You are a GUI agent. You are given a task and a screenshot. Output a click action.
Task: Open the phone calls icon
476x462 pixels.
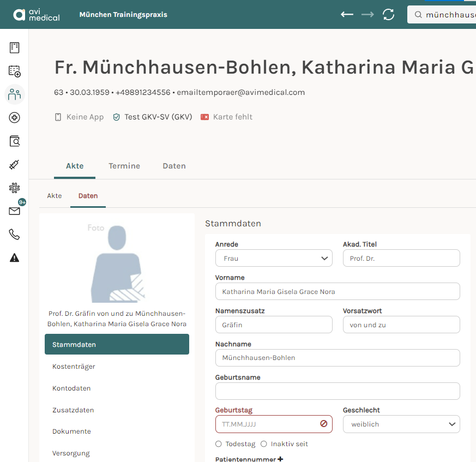(14, 235)
